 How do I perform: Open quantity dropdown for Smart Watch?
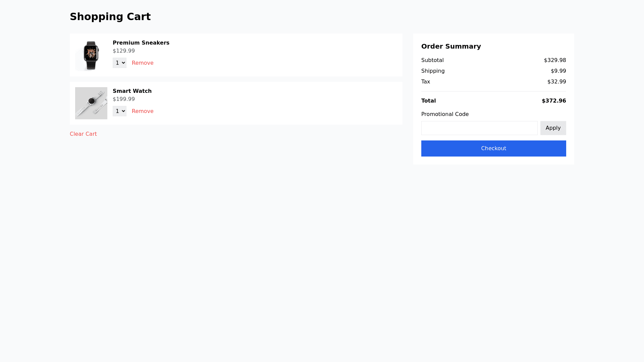click(x=119, y=111)
